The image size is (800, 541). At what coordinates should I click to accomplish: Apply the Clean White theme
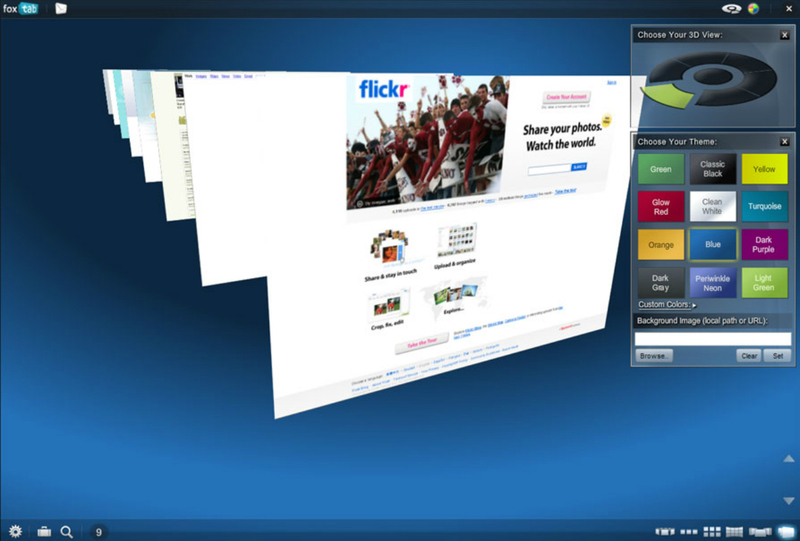713,207
